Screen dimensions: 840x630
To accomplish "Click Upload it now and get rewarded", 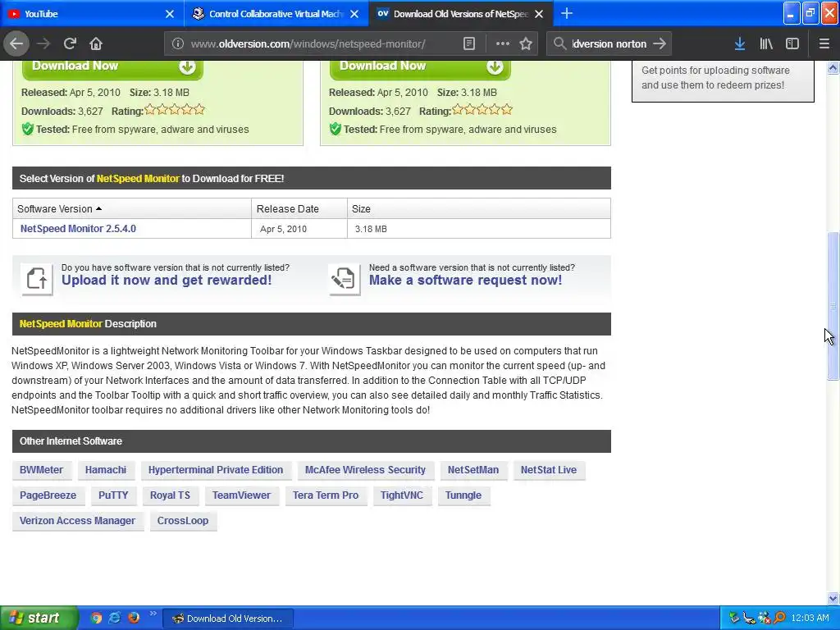I will (167, 281).
